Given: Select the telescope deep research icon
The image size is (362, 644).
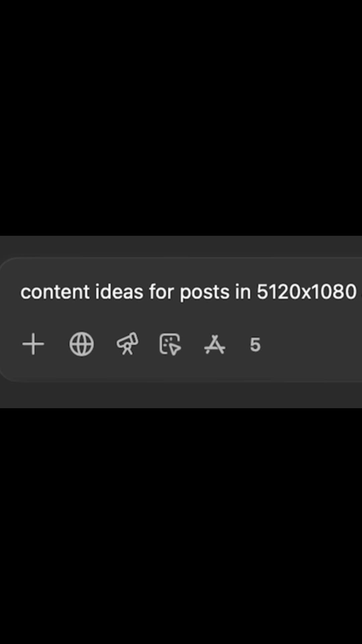Looking at the screenshot, I should [127, 343].
